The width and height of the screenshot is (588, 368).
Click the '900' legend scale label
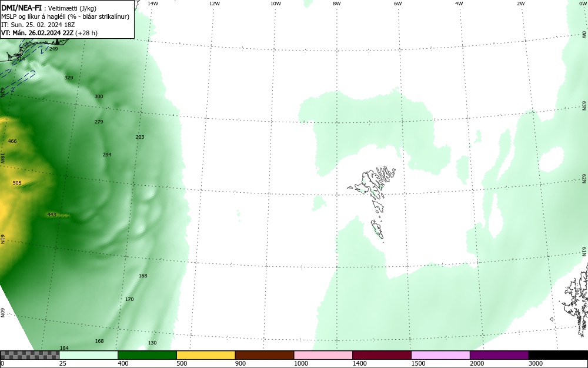[x=240, y=363]
